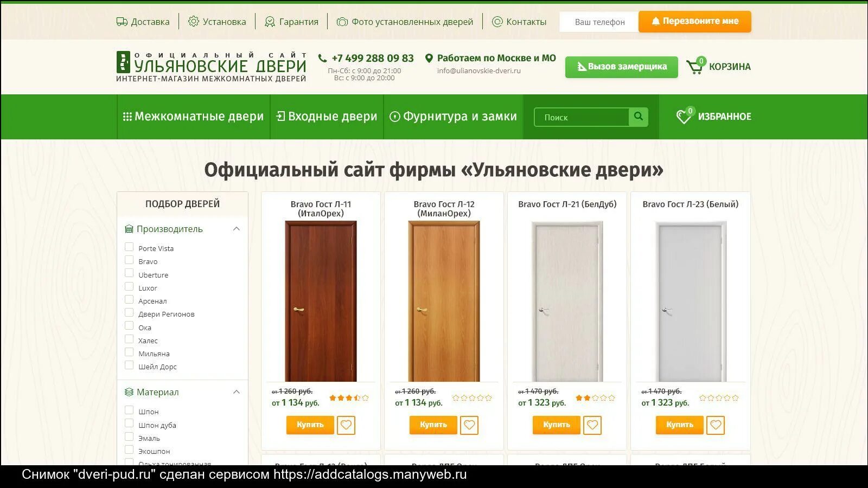The width and height of the screenshot is (868, 488).
Task: Click the Ваш телефон input field
Action: (x=599, y=22)
